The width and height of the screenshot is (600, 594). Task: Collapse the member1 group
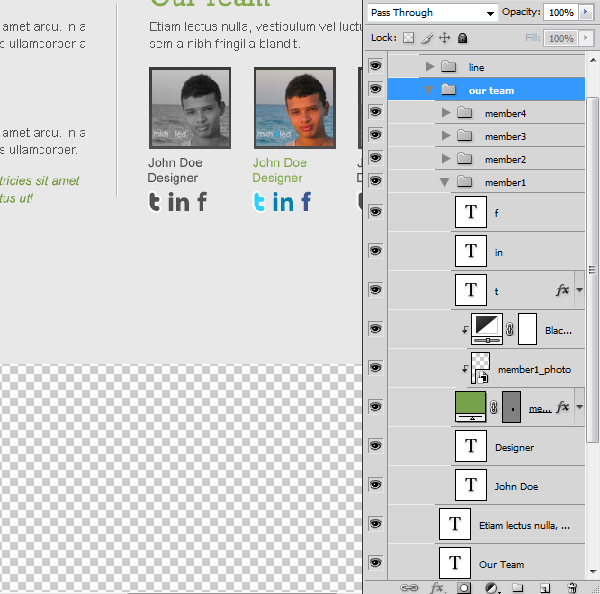445,182
